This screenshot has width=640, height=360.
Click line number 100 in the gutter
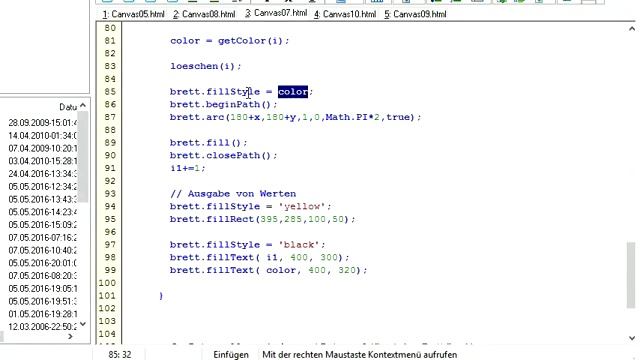click(107, 283)
